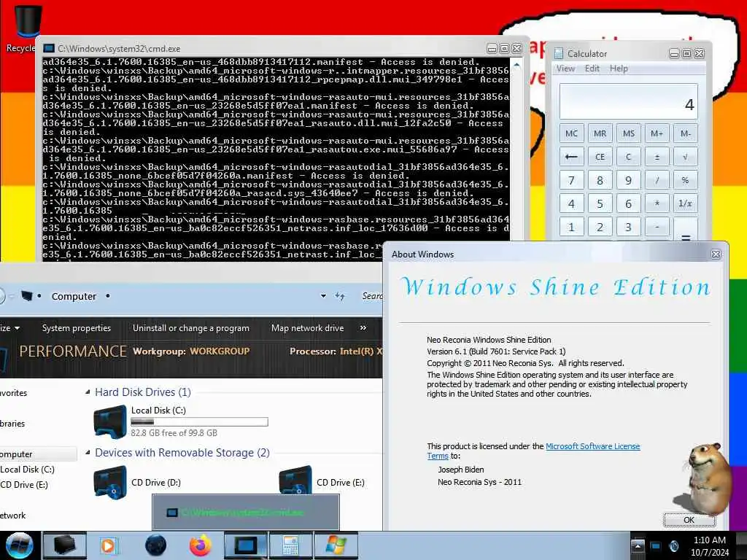Open the CD Drive (D:) icon
Screen dimensions: 747x560
pos(110,483)
